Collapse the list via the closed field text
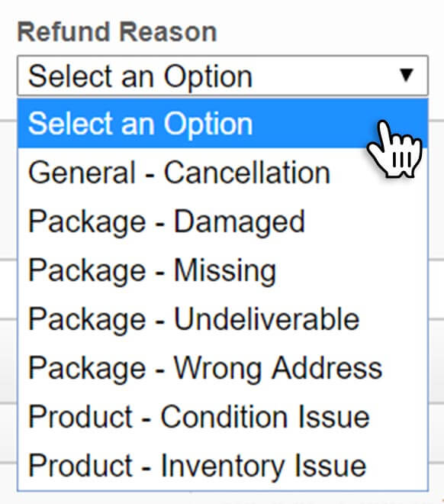This screenshot has height=504, width=444. pos(140,76)
